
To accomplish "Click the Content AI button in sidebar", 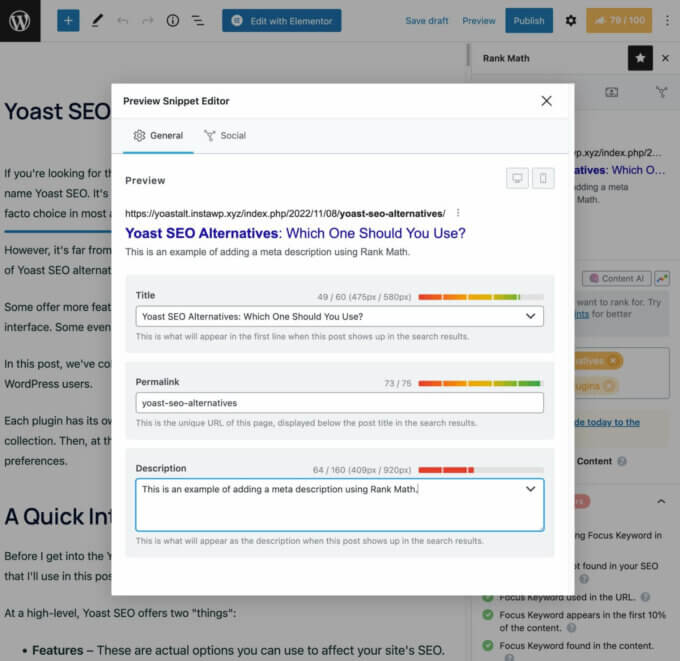I will (x=617, y=278).
